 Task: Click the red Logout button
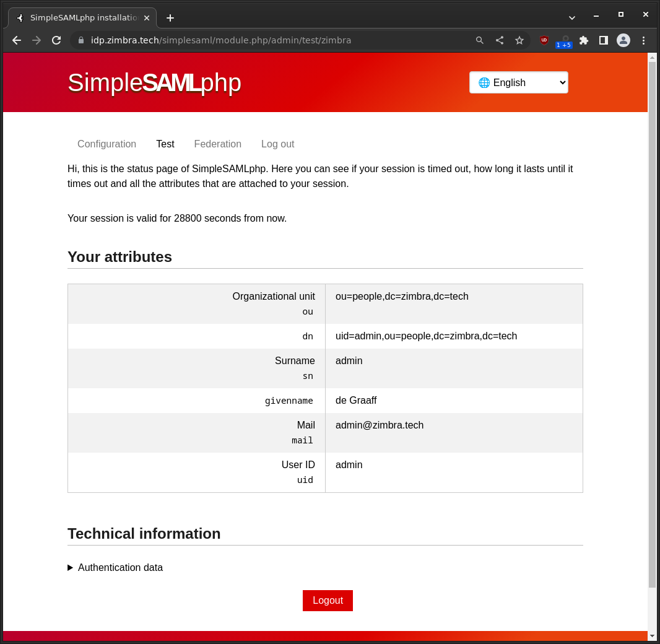[328, 600]
